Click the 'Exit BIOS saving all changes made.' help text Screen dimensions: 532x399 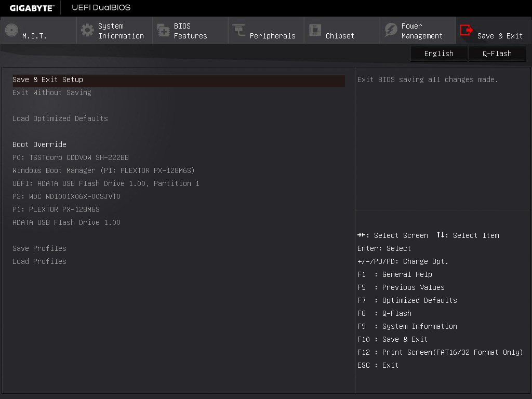click(x=428, y=79)
